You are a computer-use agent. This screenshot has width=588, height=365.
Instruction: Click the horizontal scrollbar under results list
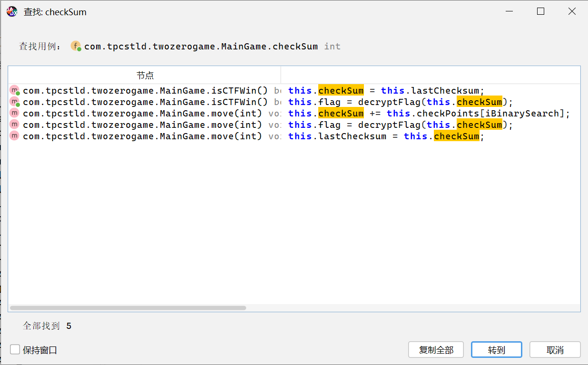128,308
